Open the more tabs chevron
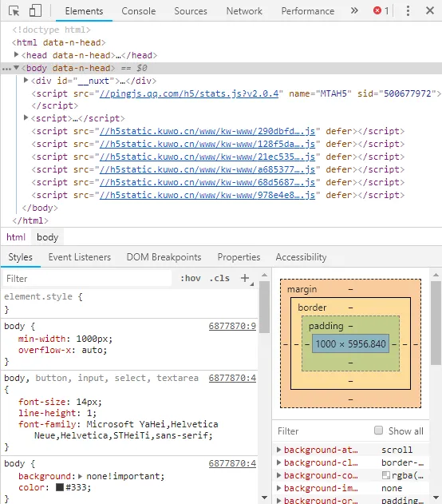 tap(354, 11)
